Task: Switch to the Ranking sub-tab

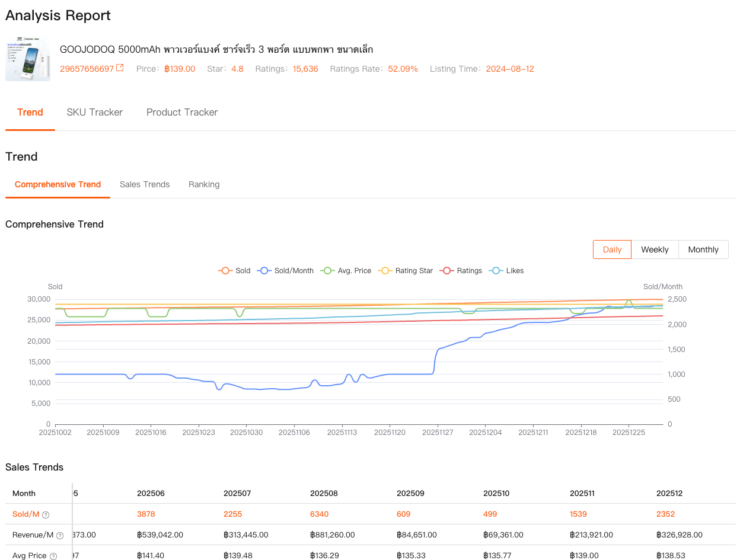Action: click(x=204, y=184)
